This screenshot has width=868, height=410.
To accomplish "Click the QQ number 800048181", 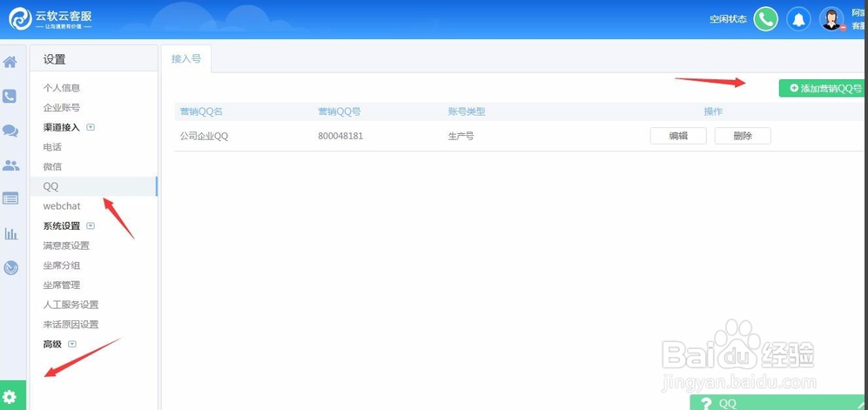I will tap(340, 136).
